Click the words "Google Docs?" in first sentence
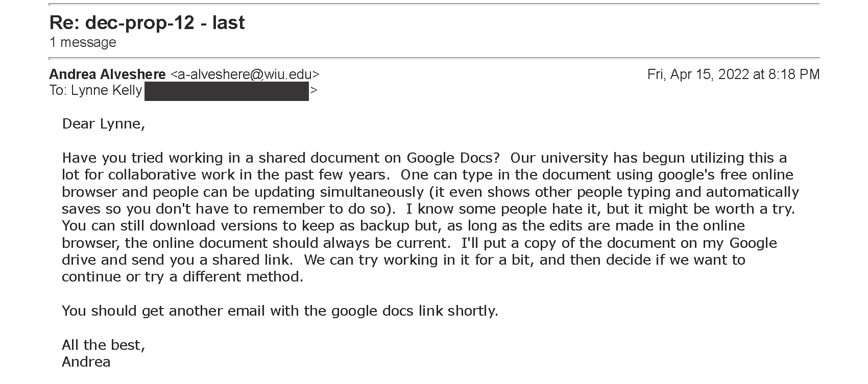Screen dimensions: 868x384 click(x=452, y=158)
